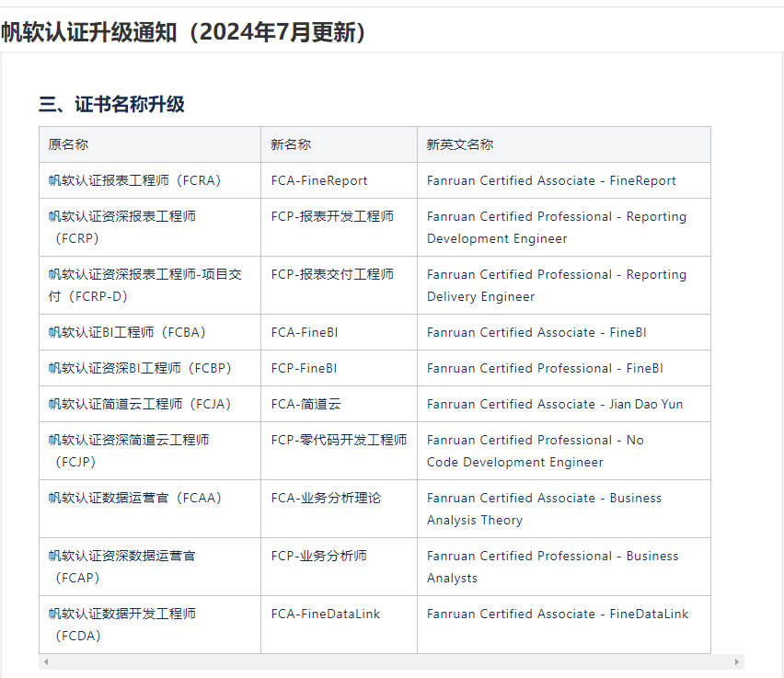
Task: Select cell FCP-报表交付工程师
Action: (339, 285)
